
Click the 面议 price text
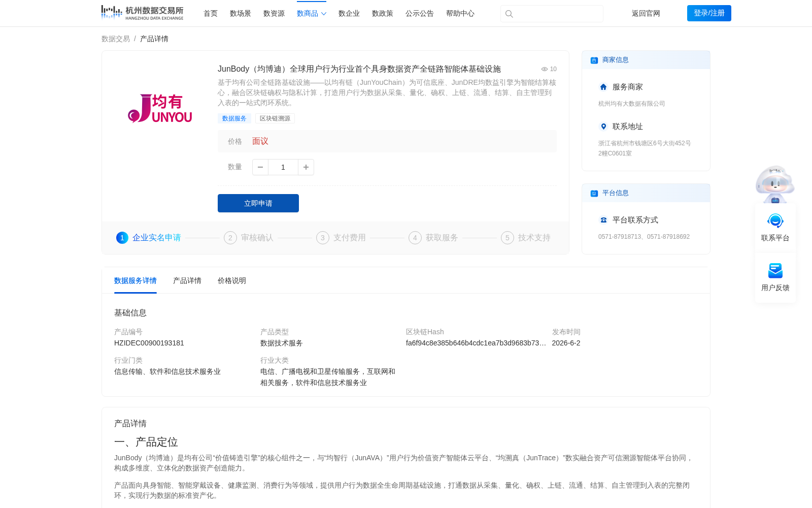click(x=260, y=141)
